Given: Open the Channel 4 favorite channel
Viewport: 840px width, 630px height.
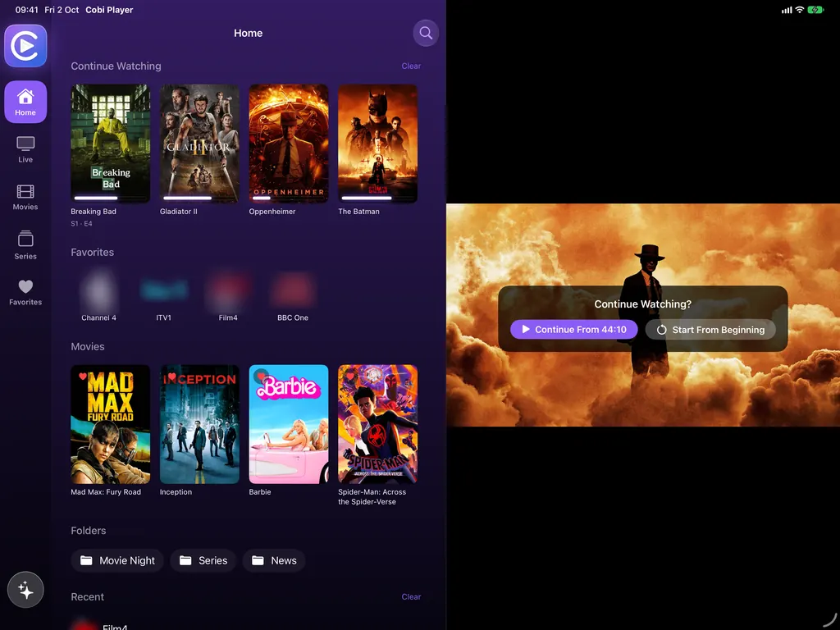Looking at the screenshot, I should point(98,295).
